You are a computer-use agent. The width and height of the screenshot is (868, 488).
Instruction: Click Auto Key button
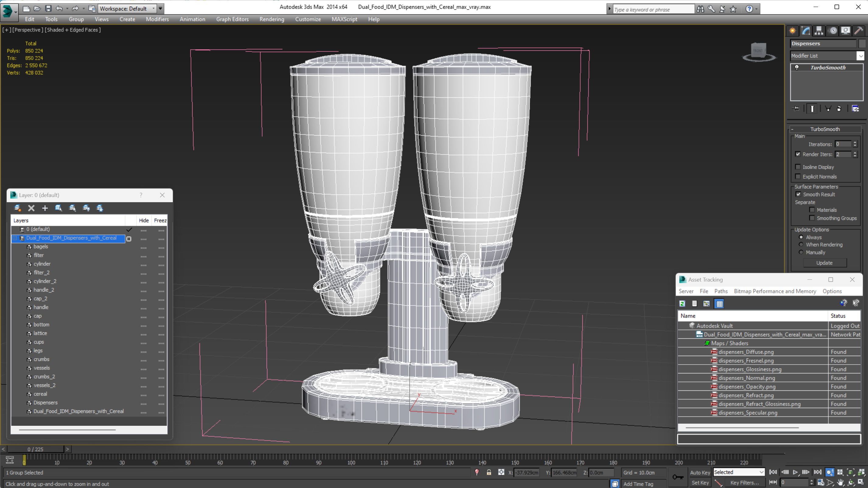tap(700, 472)
